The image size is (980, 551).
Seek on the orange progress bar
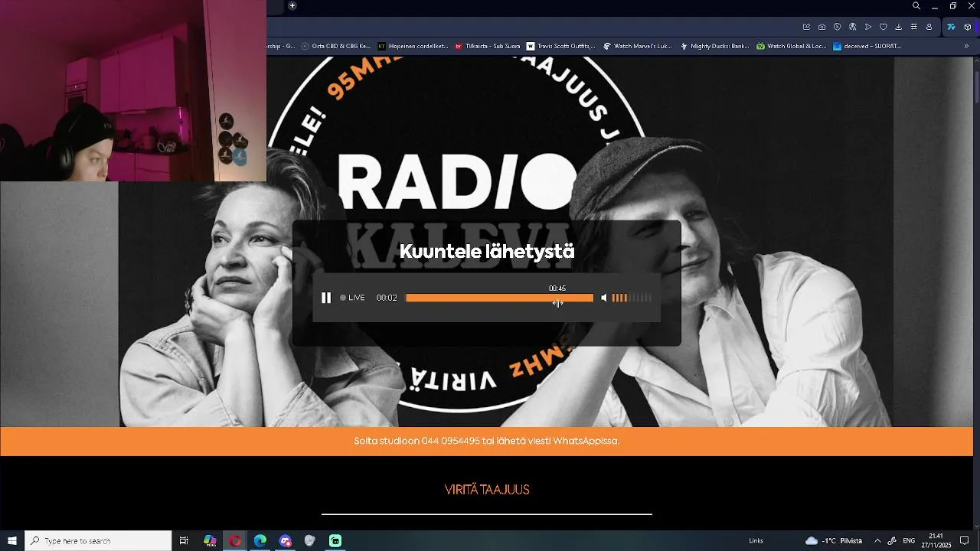point(499,298)
